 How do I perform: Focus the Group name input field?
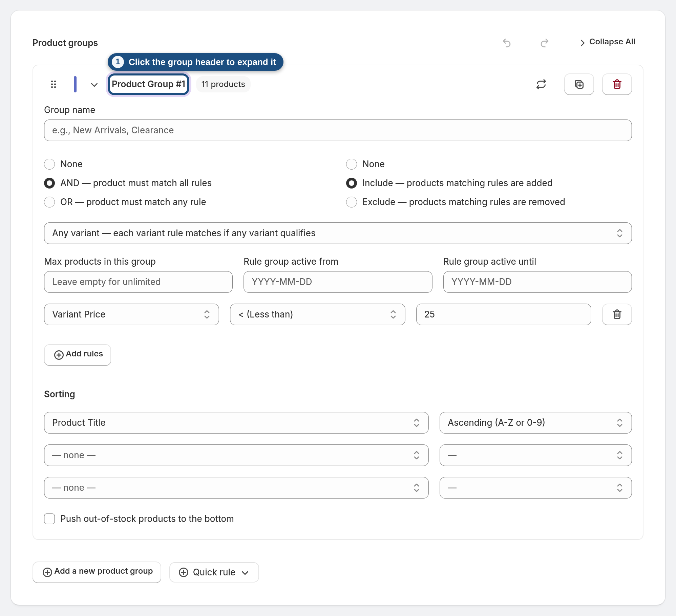point(338,130)
